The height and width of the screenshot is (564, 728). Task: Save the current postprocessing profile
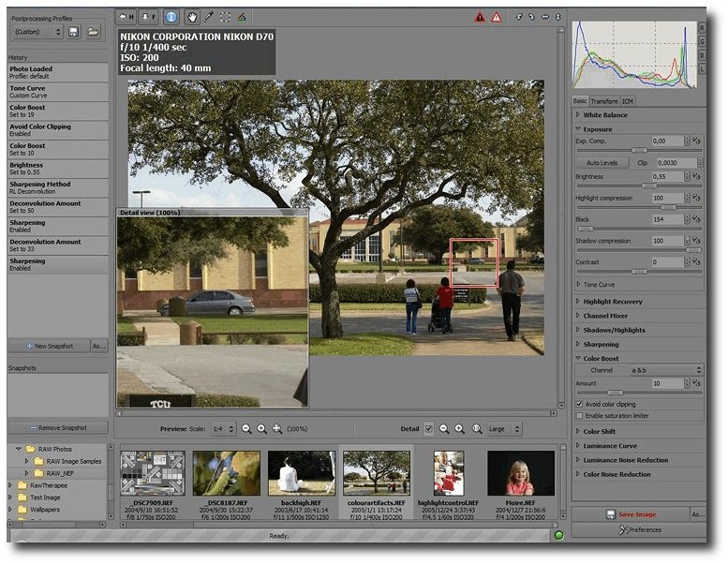(73, 32)
